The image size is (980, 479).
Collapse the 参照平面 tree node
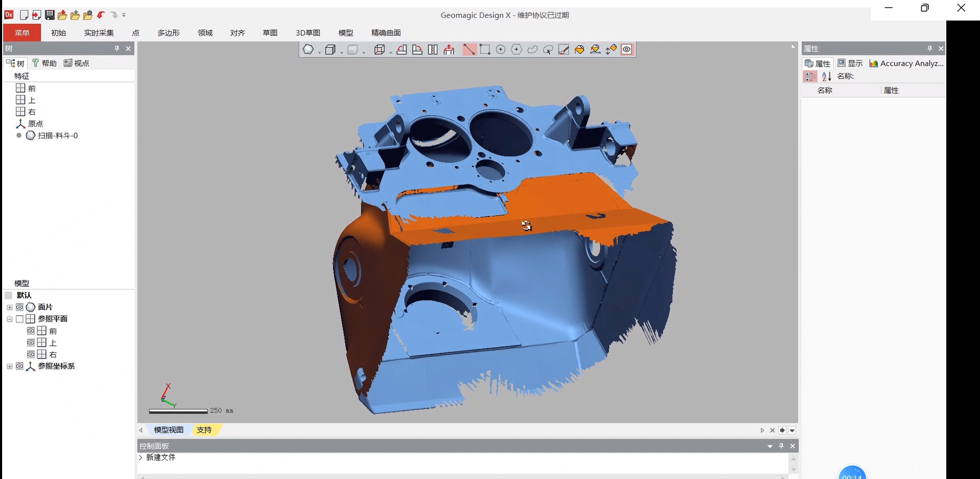(9, 319)
